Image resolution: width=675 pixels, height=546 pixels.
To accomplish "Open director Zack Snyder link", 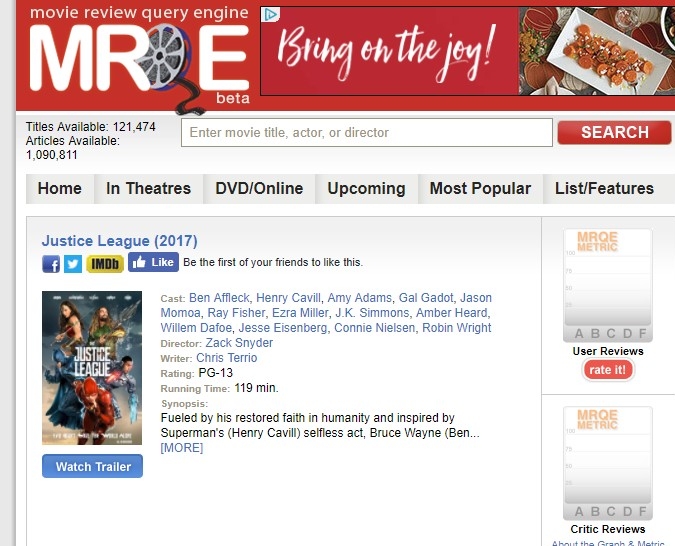I will (x=239, y=343).
